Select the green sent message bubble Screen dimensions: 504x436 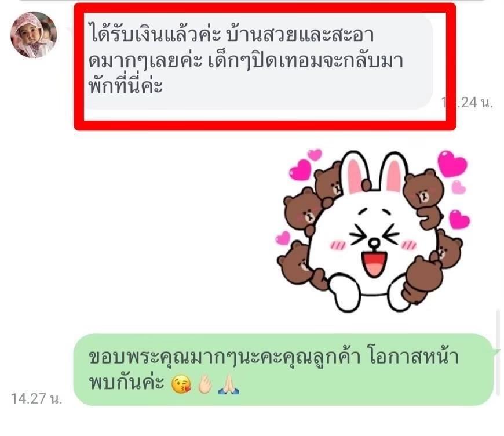[x=283, y=369]
